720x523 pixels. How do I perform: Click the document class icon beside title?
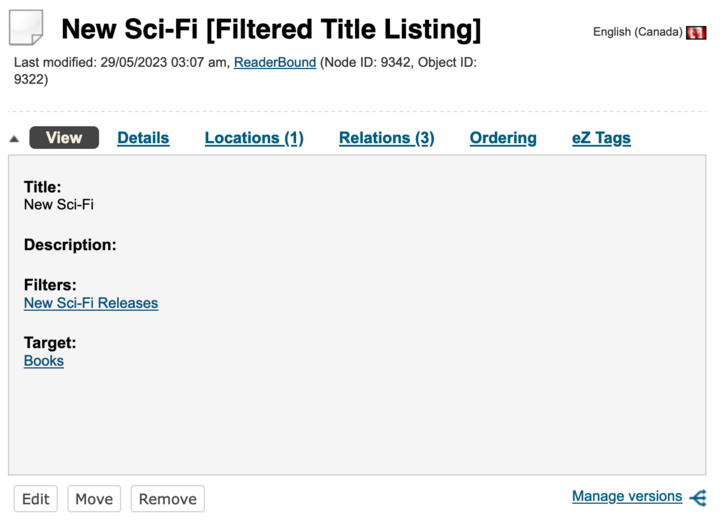click(26, 28)
